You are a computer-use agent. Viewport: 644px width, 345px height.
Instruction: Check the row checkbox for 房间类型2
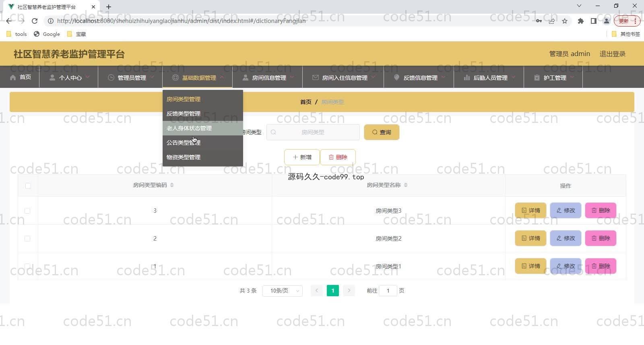[x=27, y=239]
